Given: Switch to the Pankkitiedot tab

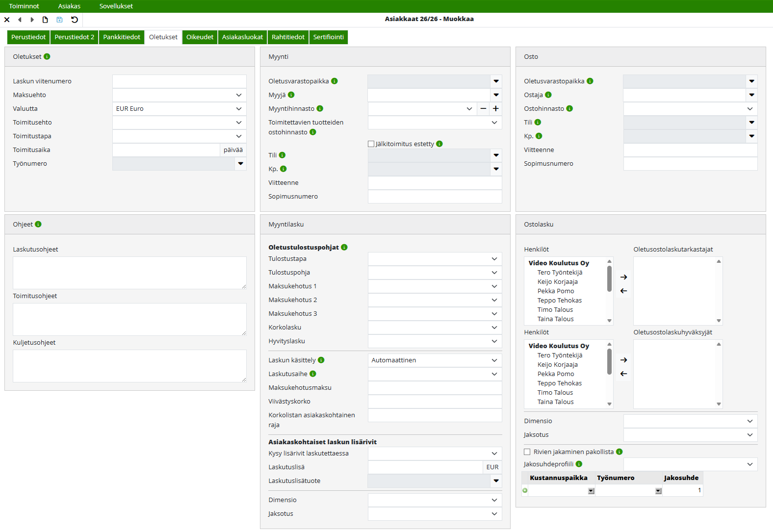Looking at the screenshot, I should pos(122,37).
